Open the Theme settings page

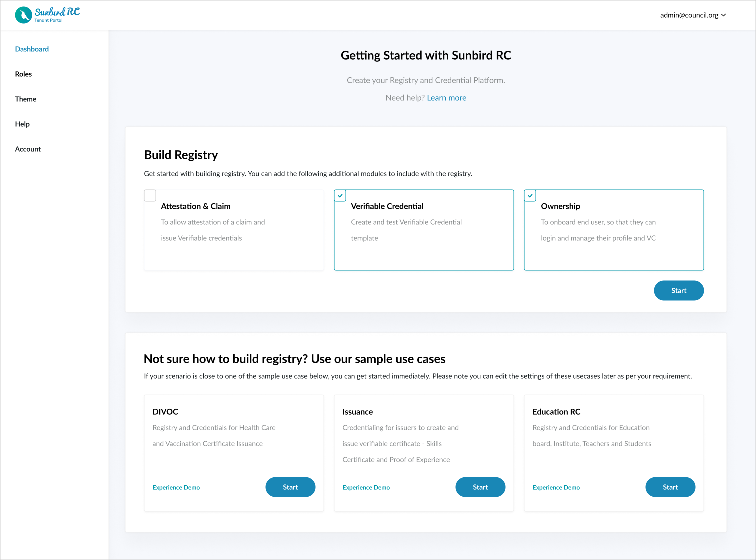click(x=25, y=99)
